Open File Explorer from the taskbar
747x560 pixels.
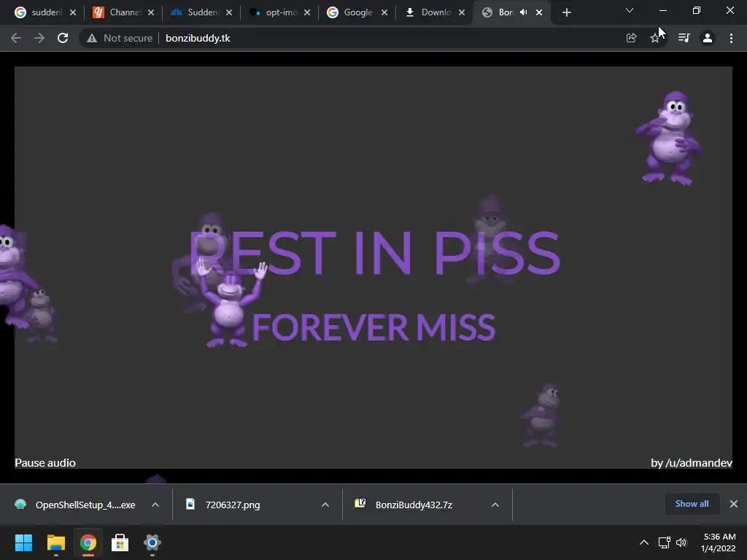[55, 542]
